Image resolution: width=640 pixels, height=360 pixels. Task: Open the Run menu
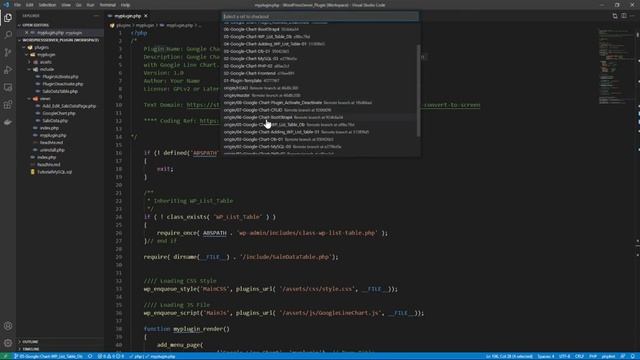point(90,5)
